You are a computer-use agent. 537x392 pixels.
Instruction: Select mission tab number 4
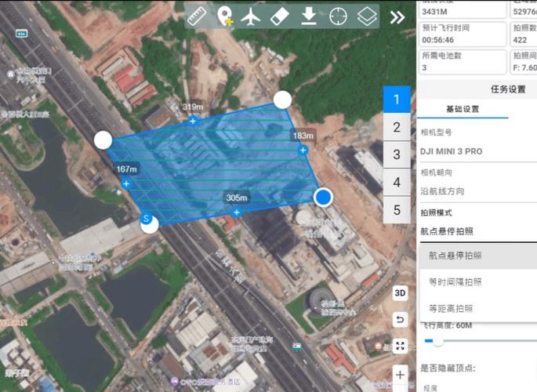coord(397,182)
